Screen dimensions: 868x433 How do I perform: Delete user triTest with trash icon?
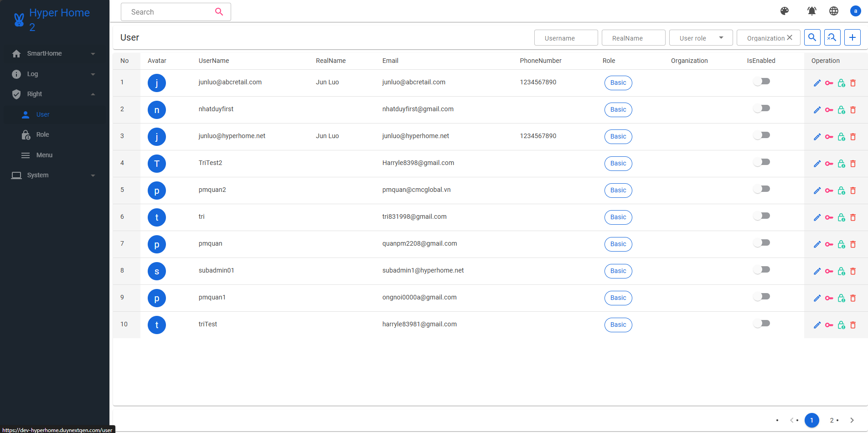tap(853, 325)
